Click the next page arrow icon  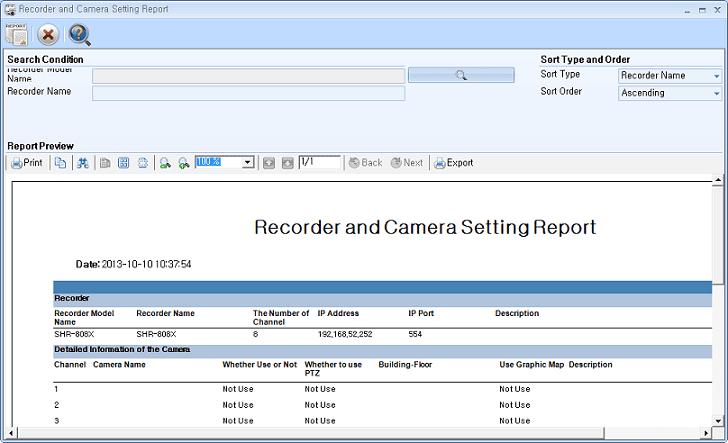287,163
